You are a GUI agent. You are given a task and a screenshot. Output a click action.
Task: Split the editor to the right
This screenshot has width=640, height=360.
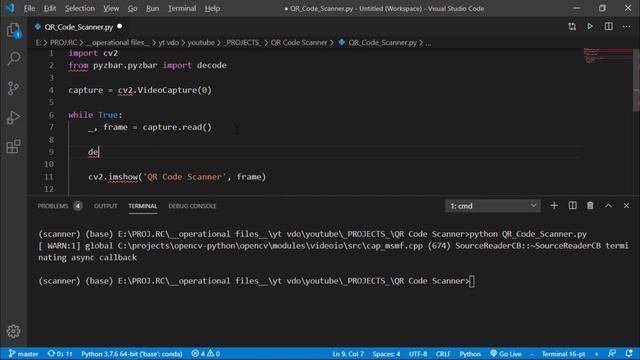608,27
